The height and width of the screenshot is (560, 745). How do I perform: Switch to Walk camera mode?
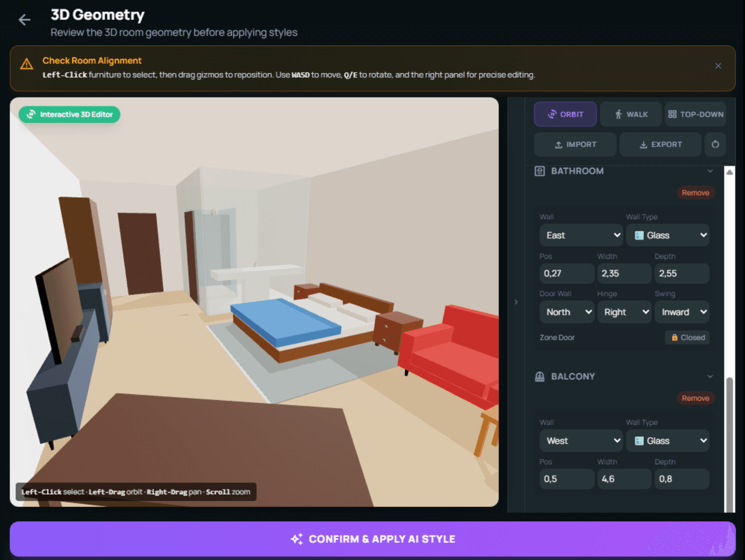631,114
